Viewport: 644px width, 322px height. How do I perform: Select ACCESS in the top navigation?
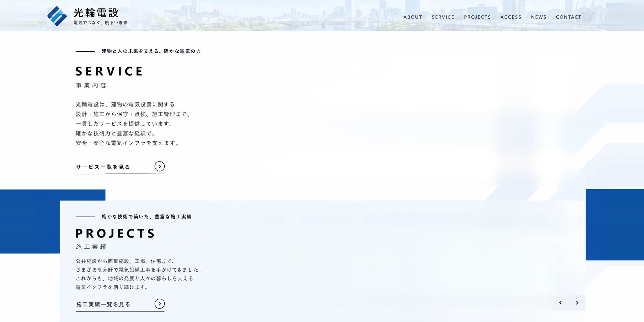pos(511,17)
